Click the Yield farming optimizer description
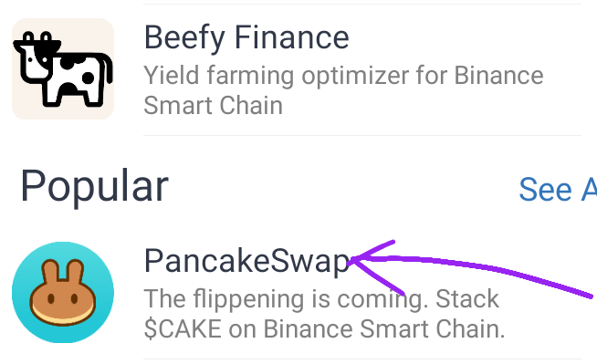This screenshot has height=364, width=597. coord(343,90)
